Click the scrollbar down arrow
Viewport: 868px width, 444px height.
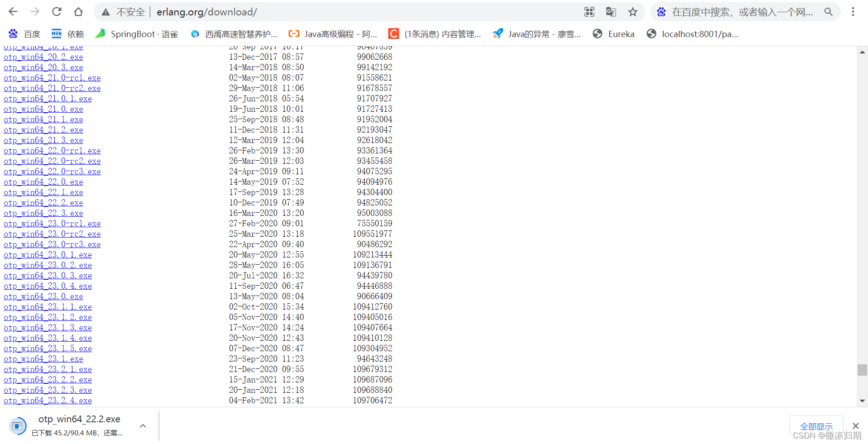coord(862,401)
